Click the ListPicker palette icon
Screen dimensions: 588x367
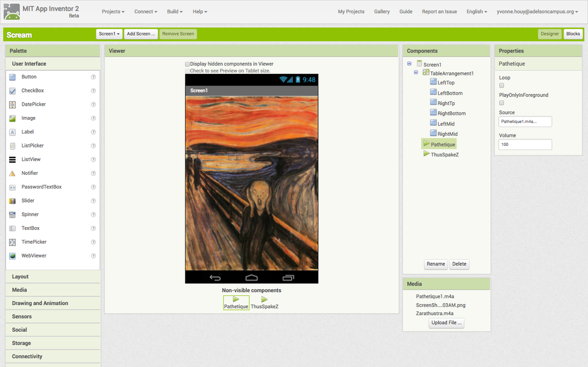[x=12, y=146]
